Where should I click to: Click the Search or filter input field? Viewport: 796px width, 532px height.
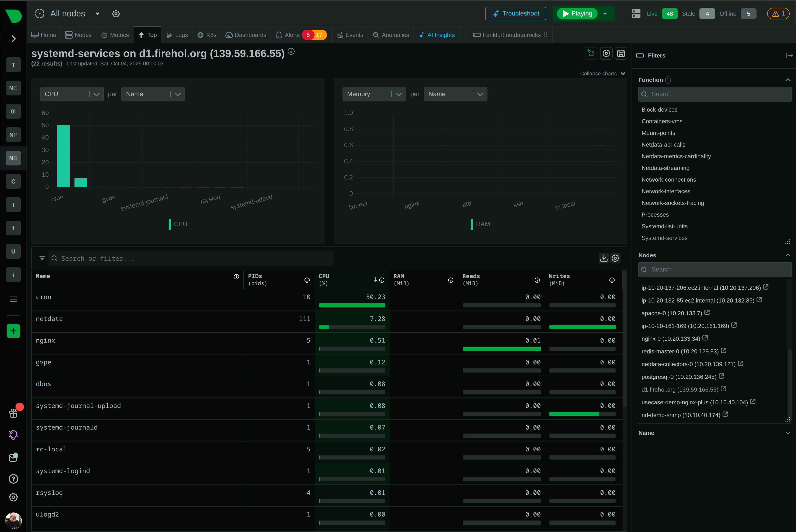click(x=190, y=258)
